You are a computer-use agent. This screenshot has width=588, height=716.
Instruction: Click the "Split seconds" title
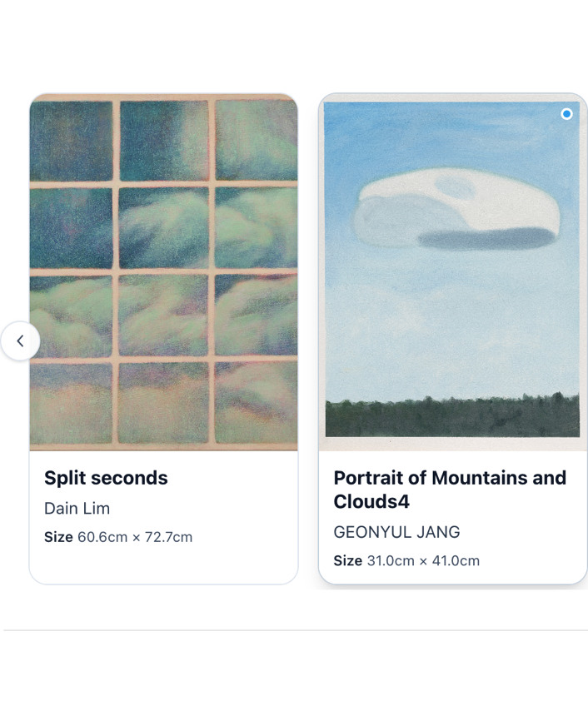[106, 478]
